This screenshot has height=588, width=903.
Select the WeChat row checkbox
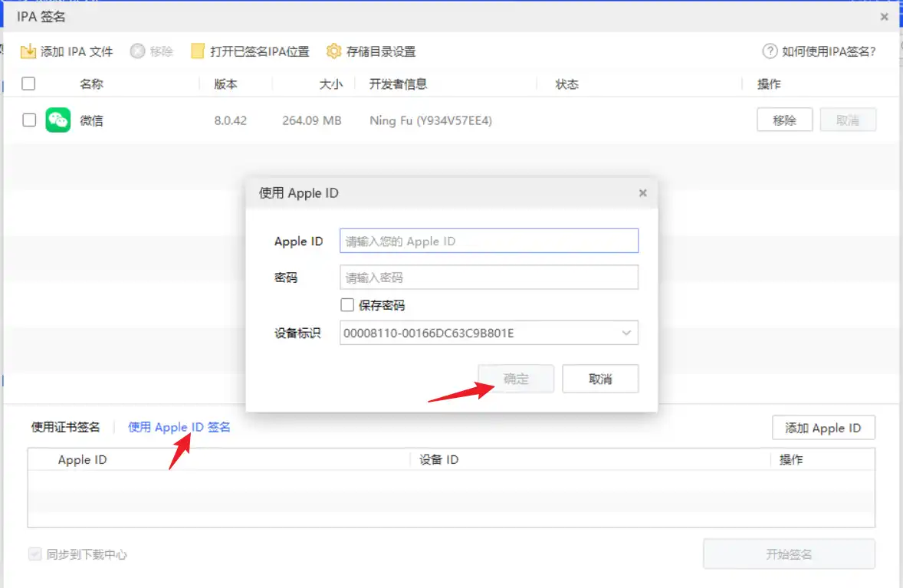coord(29,120)
